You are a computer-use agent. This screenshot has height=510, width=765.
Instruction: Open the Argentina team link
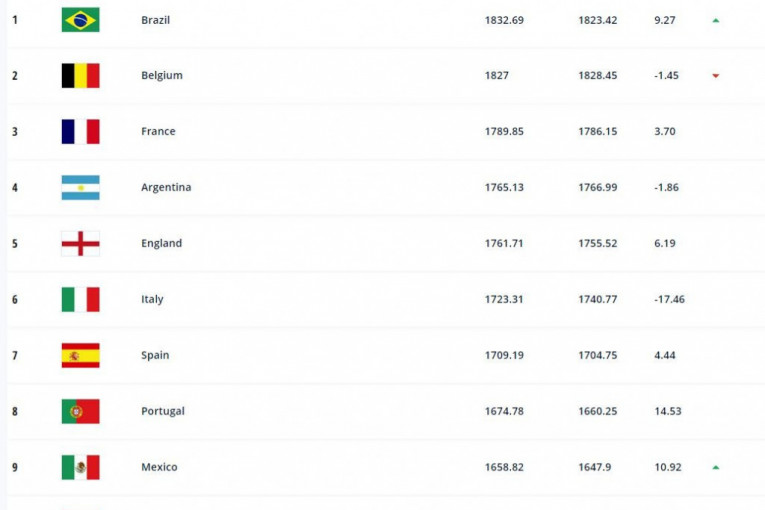click(x=166, y=188)
